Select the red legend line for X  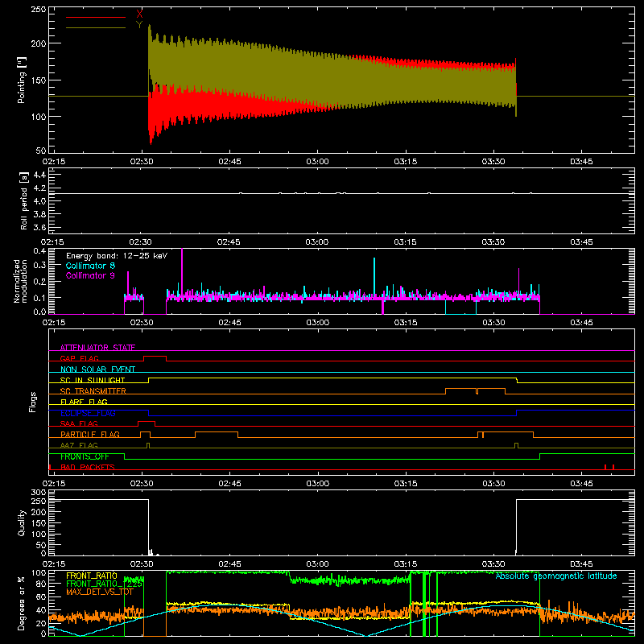tap(96, 17)
